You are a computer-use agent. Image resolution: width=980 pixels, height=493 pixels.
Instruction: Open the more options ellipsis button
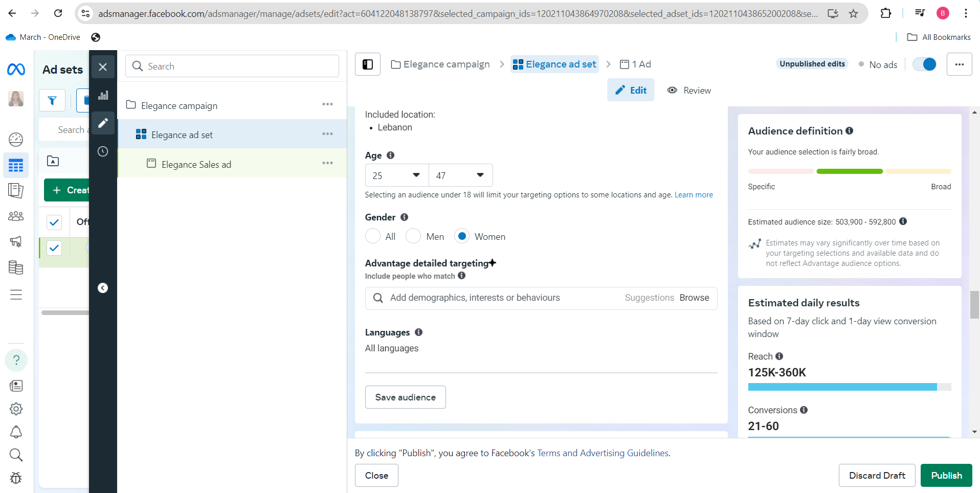[x=959, y=64]
